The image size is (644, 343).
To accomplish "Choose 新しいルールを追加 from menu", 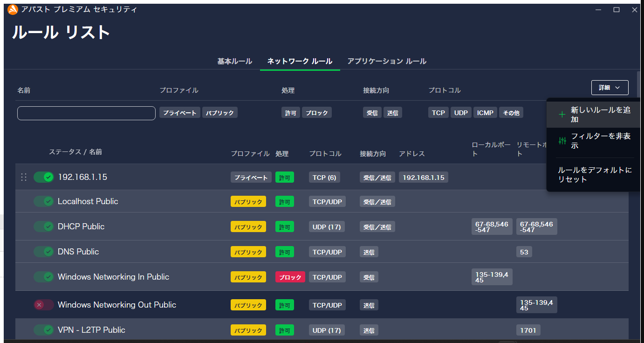I will (594, 115).
